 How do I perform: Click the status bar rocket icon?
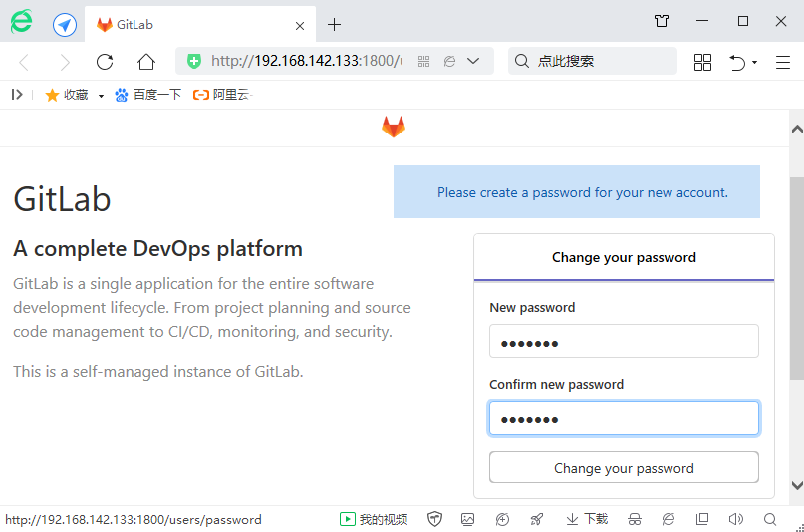536,519
